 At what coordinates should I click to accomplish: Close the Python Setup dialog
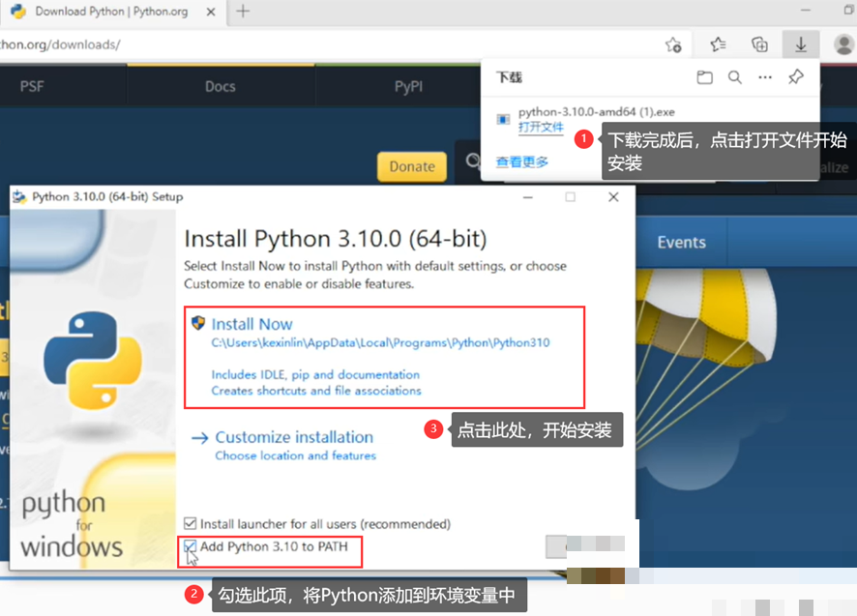click(x=613, y=196)
